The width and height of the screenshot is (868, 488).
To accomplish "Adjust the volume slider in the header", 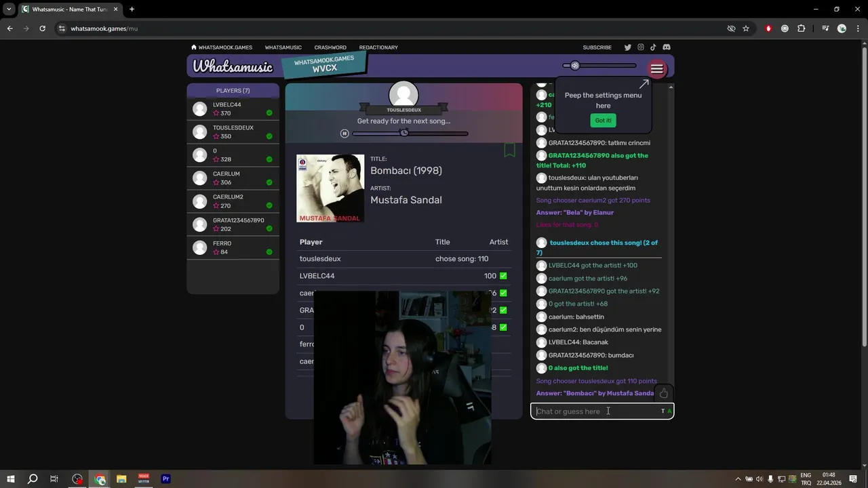I will click(599, 66).
